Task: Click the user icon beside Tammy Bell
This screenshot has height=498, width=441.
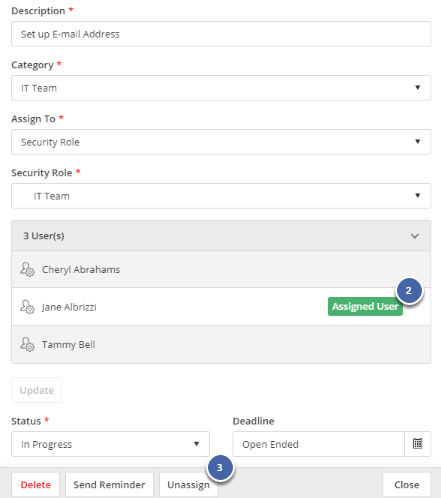Action: tap(27, 344)
